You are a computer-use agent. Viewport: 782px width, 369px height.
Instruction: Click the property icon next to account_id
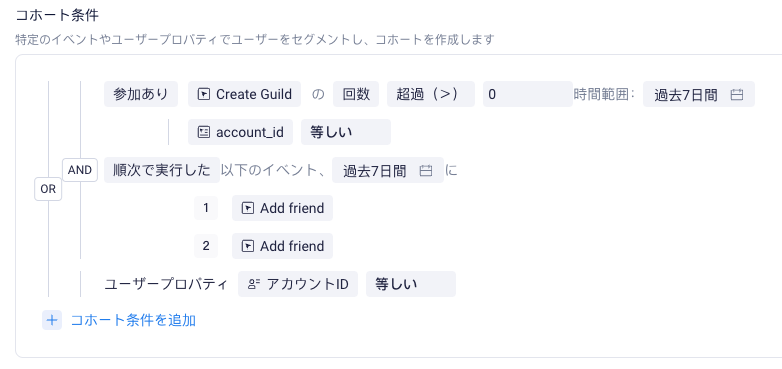click(203, 132)
